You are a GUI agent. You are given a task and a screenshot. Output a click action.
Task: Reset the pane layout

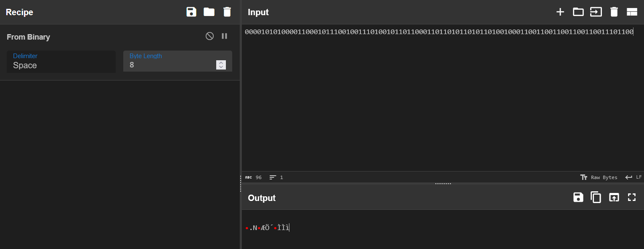[632, 12]
